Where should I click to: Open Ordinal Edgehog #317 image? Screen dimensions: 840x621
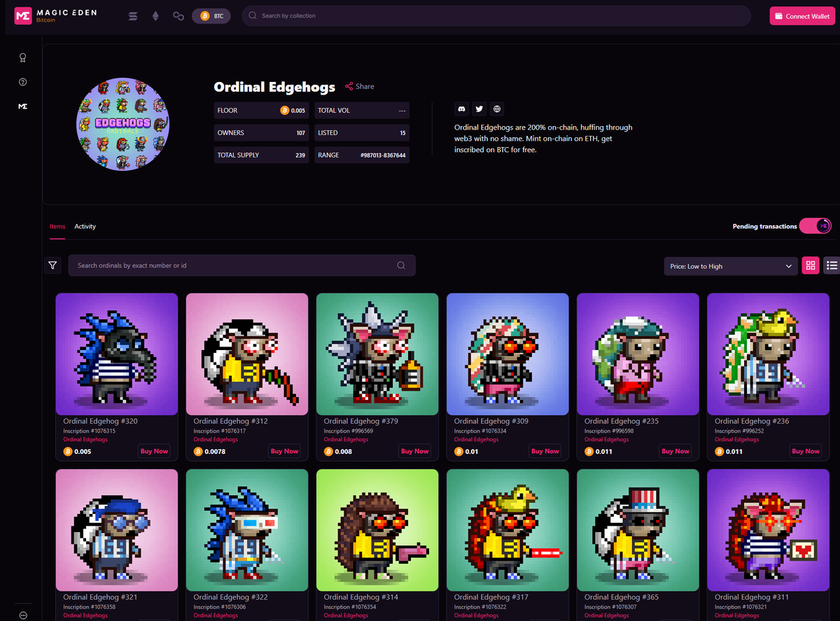coord(507,530)
